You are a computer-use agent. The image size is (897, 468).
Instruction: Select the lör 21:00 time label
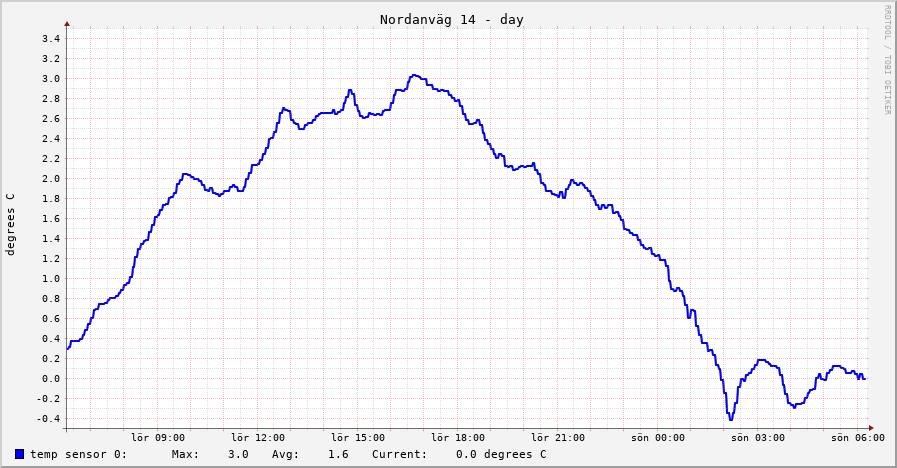coord(558,437)
